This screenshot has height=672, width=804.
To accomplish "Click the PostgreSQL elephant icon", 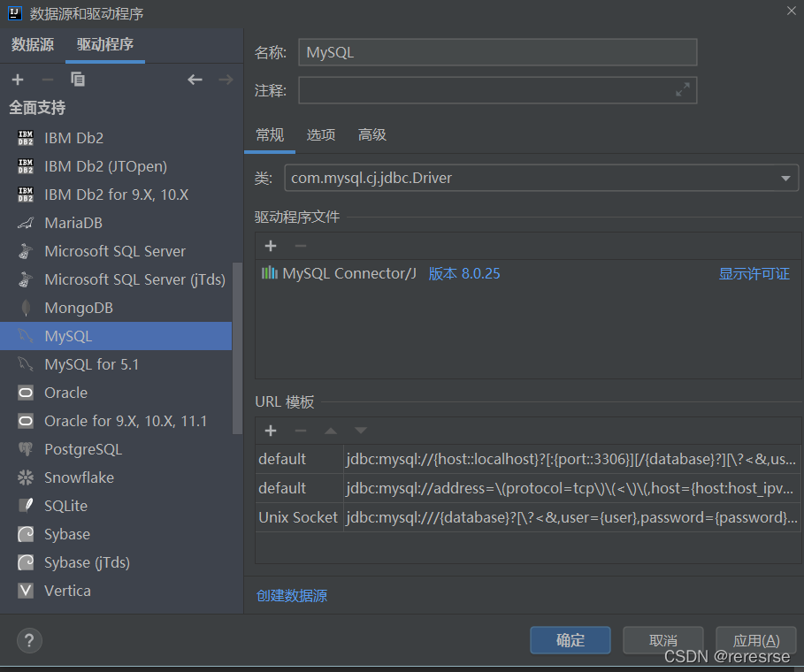I will [x=26, y=449].
